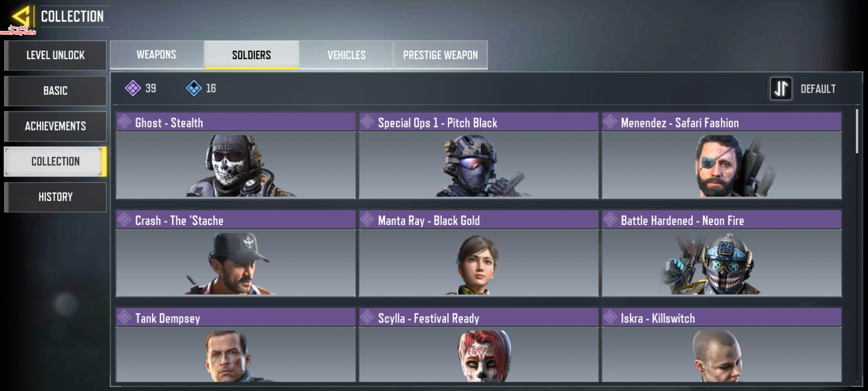This screenshot has width=868, height=391.
Task: Select the Special Ops 1 - Pitch Black soldier
Action: coord(478,156)
